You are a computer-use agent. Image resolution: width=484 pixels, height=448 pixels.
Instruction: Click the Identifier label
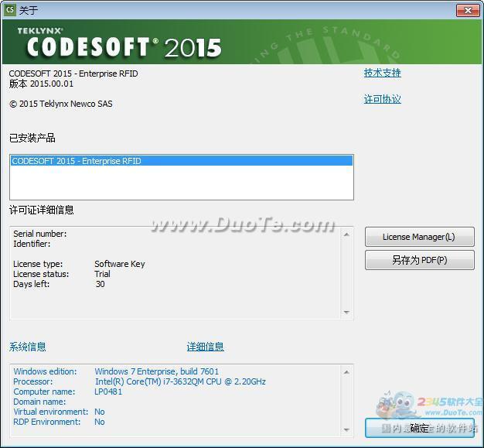pyautogui.click(x=32, y=244)
